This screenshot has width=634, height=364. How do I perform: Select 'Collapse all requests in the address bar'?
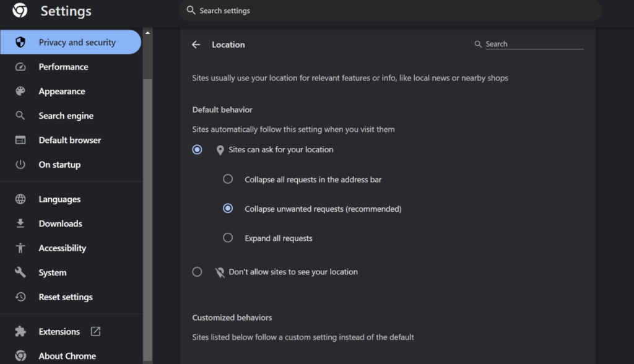[228, 179]
